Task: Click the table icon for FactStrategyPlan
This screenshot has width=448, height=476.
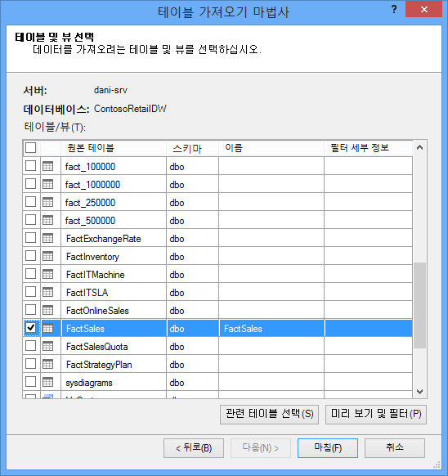Action: (47, 364)
